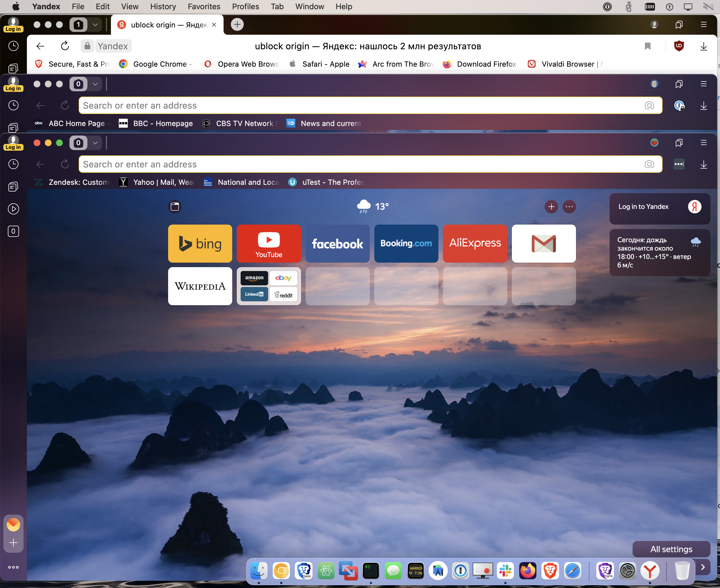
Task: Open tab count 1 button in top window
Action: (78, 24)
